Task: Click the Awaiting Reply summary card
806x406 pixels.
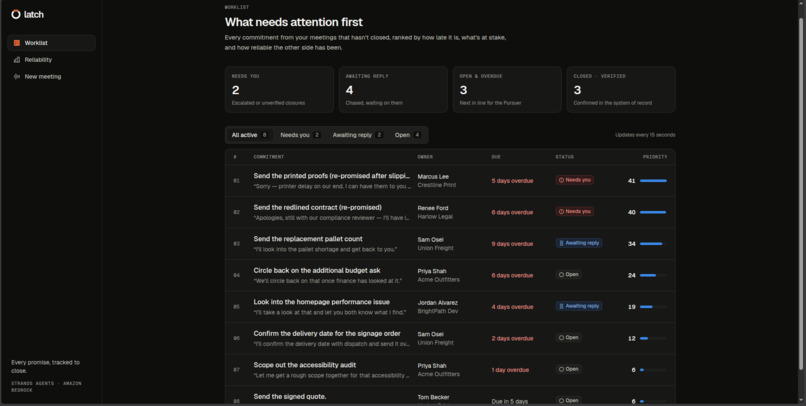Action: [393, 89]
